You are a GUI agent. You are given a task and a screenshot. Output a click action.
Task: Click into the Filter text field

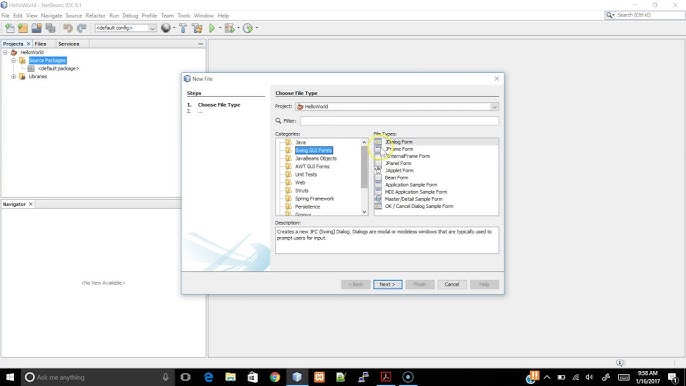pyautogui.click(x=399, y=121)
